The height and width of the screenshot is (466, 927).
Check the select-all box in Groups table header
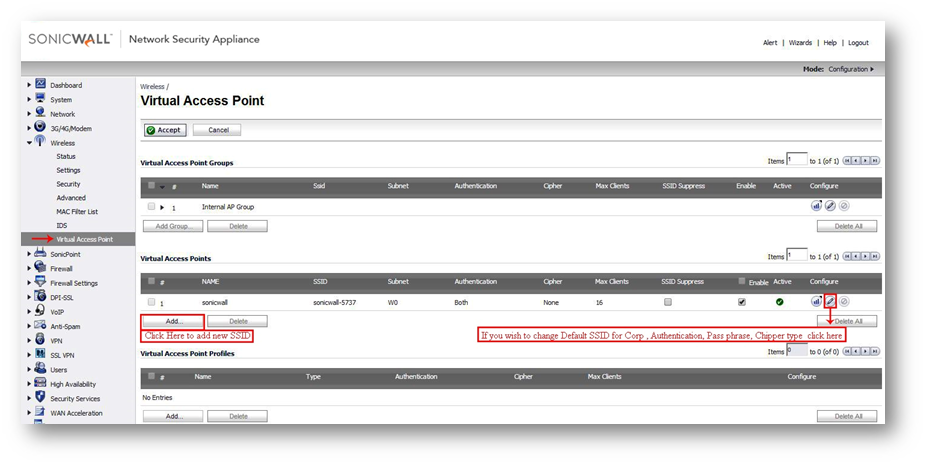point(151,186)
